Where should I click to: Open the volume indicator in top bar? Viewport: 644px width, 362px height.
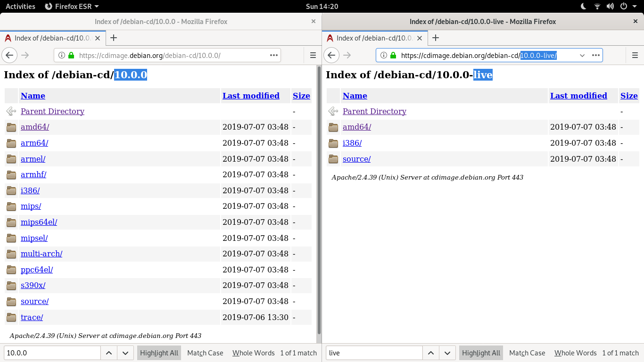[x=611, y=6]
